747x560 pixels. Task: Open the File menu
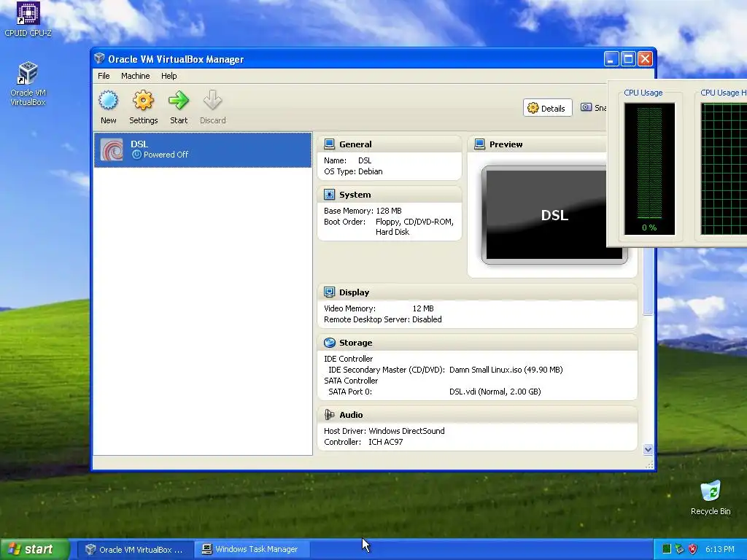click(x=104, y=76)
